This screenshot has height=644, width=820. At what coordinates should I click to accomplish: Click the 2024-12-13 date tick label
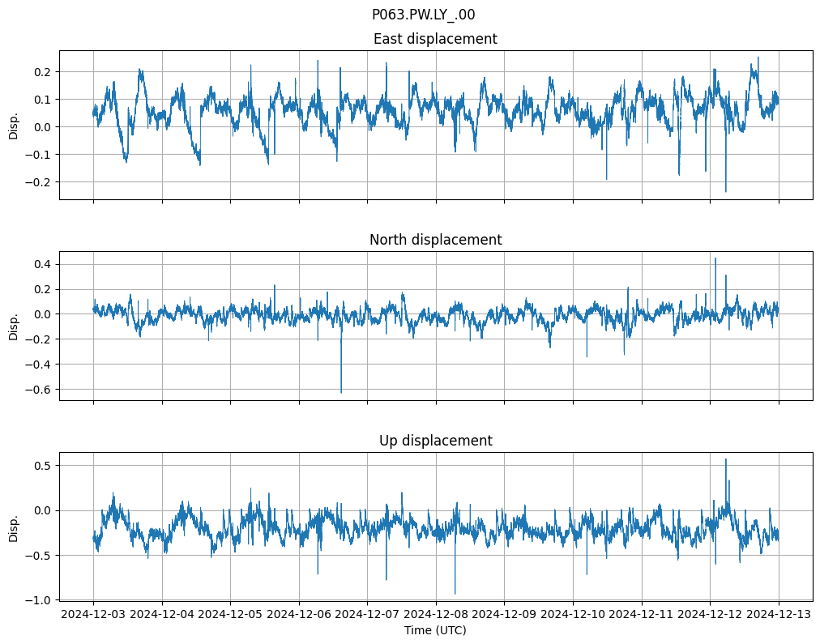tap(779, 615)
